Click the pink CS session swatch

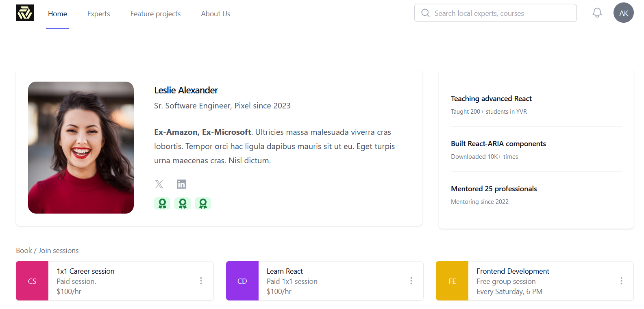32,281
